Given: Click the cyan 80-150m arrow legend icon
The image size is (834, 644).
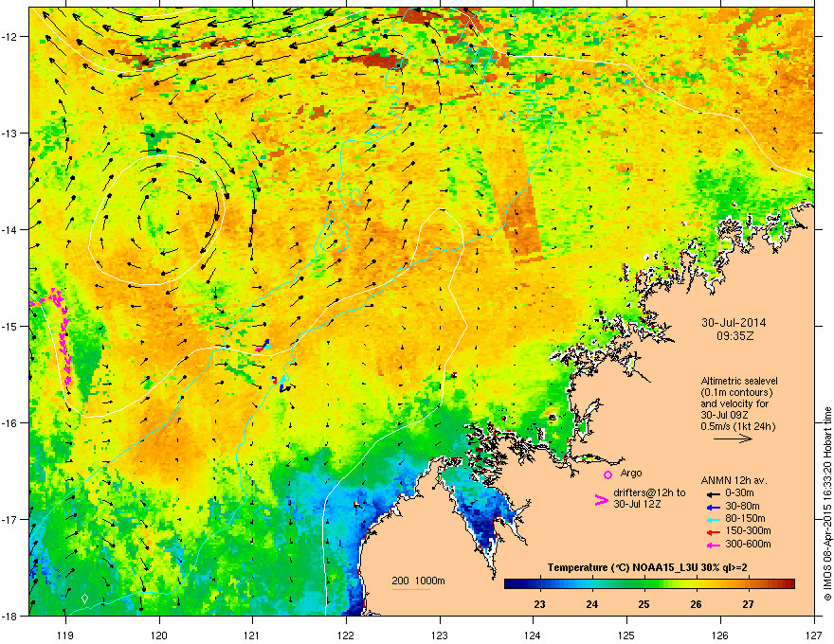Looking at the screenshot, I should [x=714, y=519].
